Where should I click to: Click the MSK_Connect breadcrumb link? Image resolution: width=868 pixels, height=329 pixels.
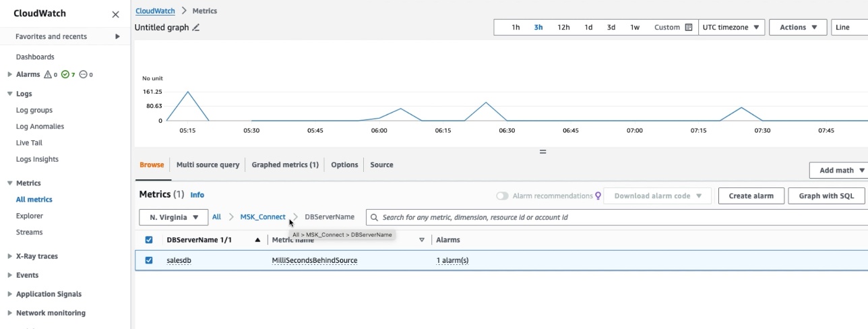(263, 217)
